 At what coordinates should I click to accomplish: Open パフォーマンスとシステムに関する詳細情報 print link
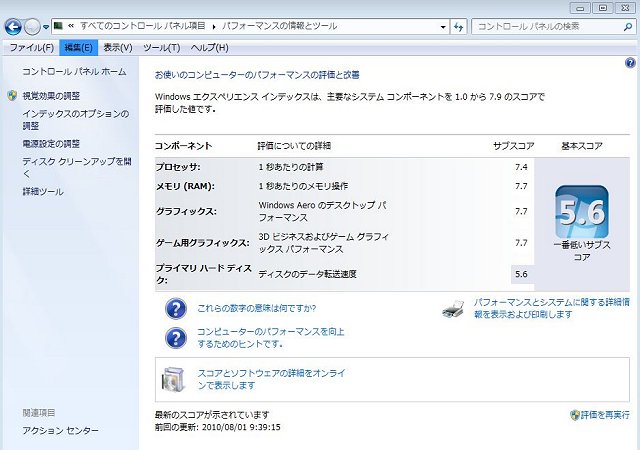tap(551, 308)
